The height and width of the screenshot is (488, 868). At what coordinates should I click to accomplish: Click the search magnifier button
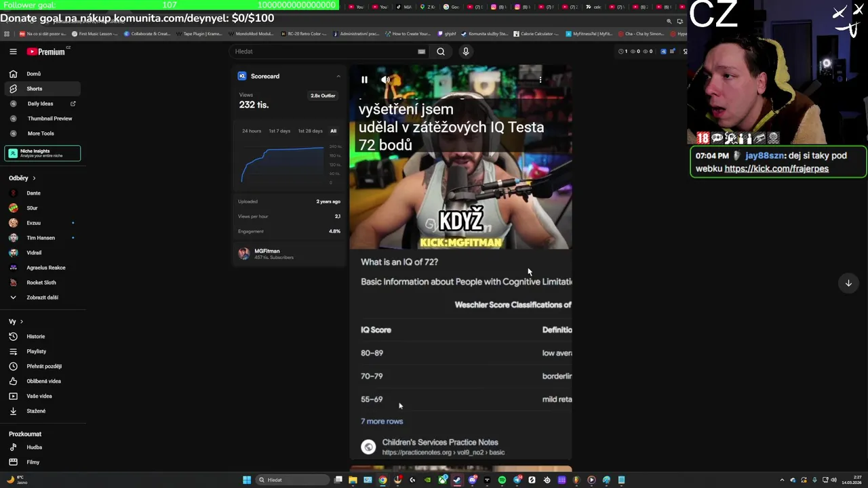pos(441,52)
